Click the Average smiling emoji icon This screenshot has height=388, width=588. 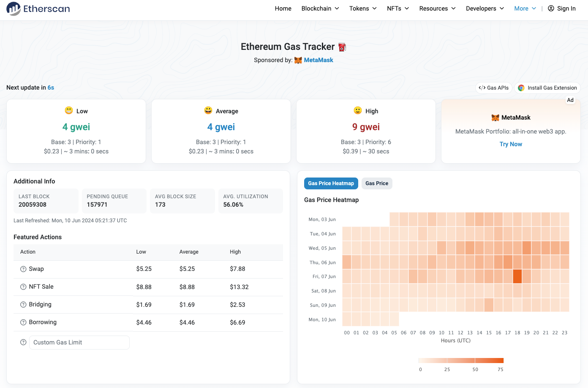[208, 110]
